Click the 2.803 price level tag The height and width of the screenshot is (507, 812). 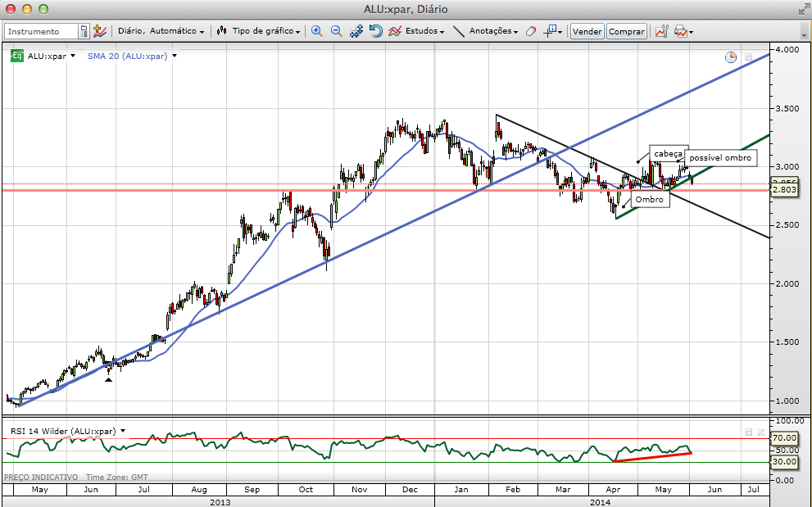pos(784,190)
